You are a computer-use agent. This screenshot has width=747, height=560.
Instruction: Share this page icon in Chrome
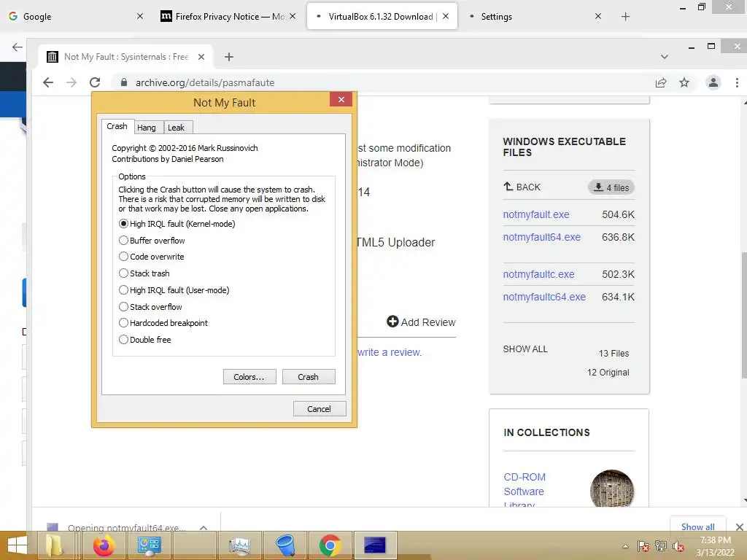click(x=661, y=82)
